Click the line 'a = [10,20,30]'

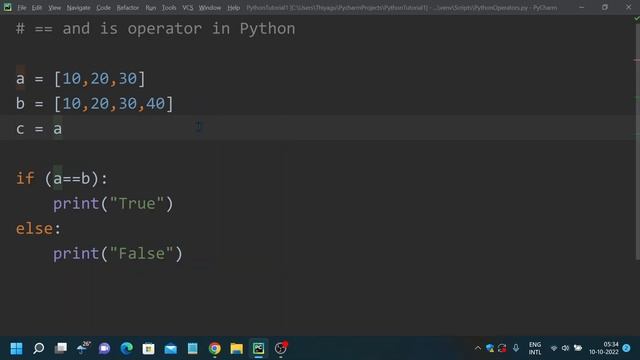tap(80, 78)
